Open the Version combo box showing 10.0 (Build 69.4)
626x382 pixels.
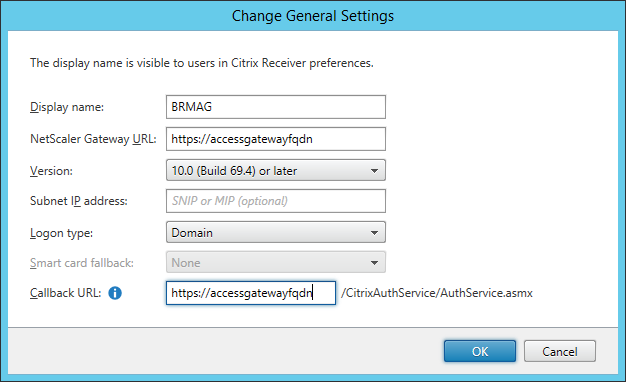(276, 170)
